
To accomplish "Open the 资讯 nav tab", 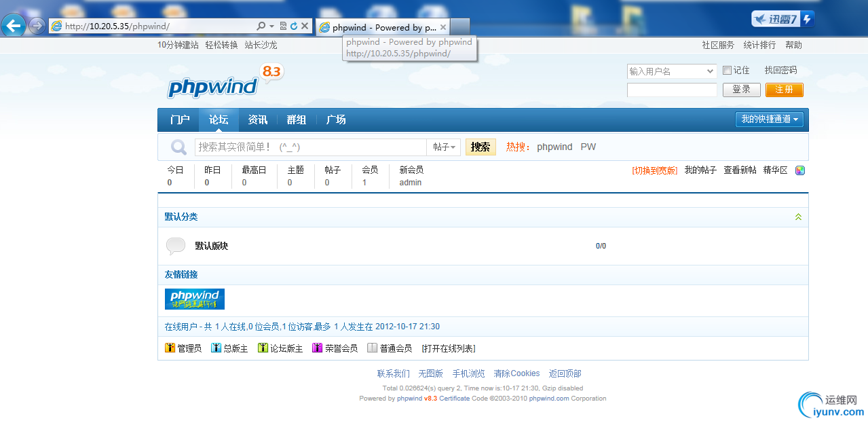I will point(258,120).
